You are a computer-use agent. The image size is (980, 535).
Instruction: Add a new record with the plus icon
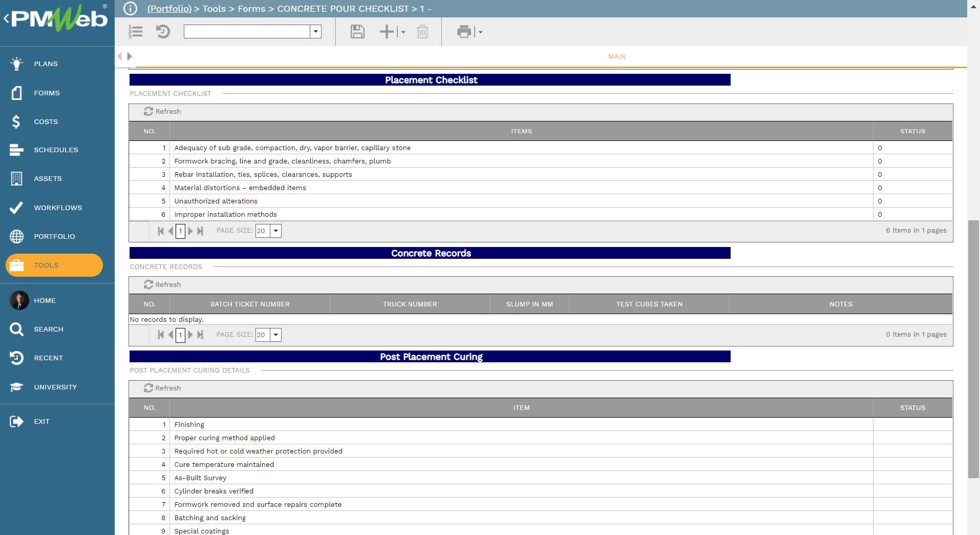pyautogui.click(x=386, y=32)
